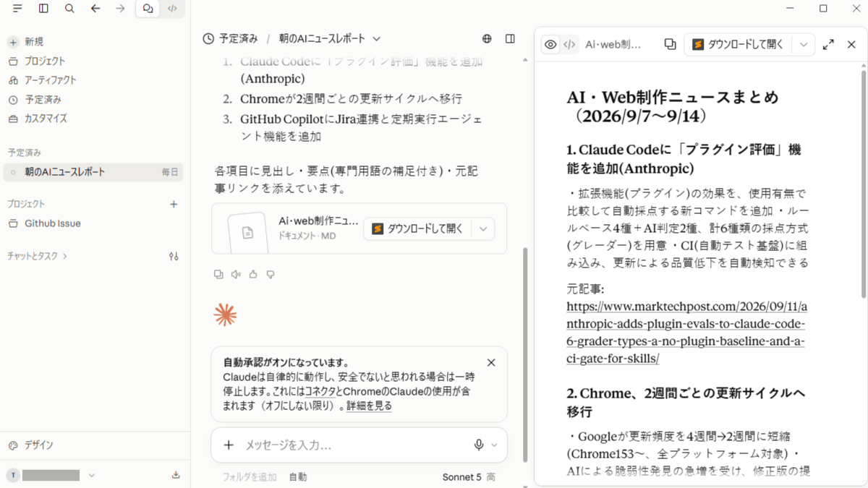Open the Sonnet 5 model selector
Image resolution: width=868 pixels, height=488 pixels.
[461, 477]
